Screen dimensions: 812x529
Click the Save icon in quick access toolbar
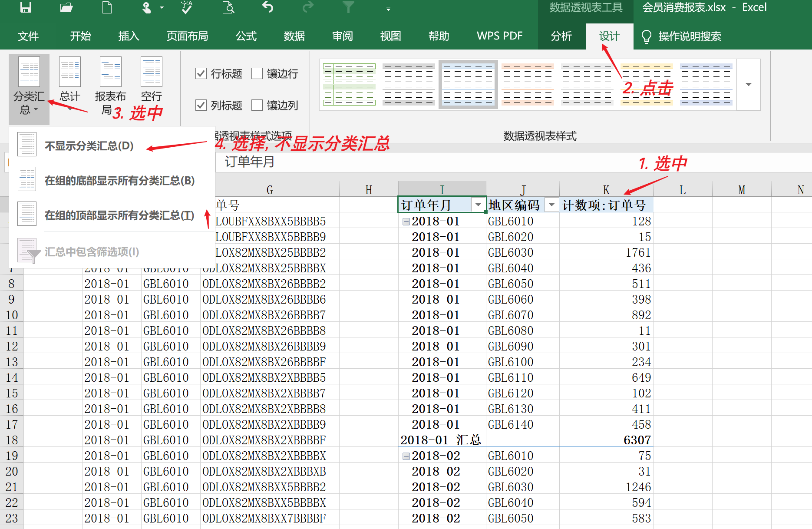click(26, 7)
